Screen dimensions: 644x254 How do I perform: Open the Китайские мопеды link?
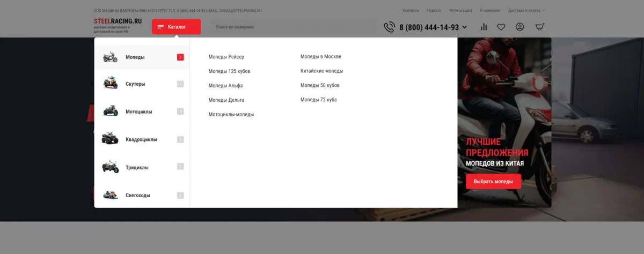[321, 71]
